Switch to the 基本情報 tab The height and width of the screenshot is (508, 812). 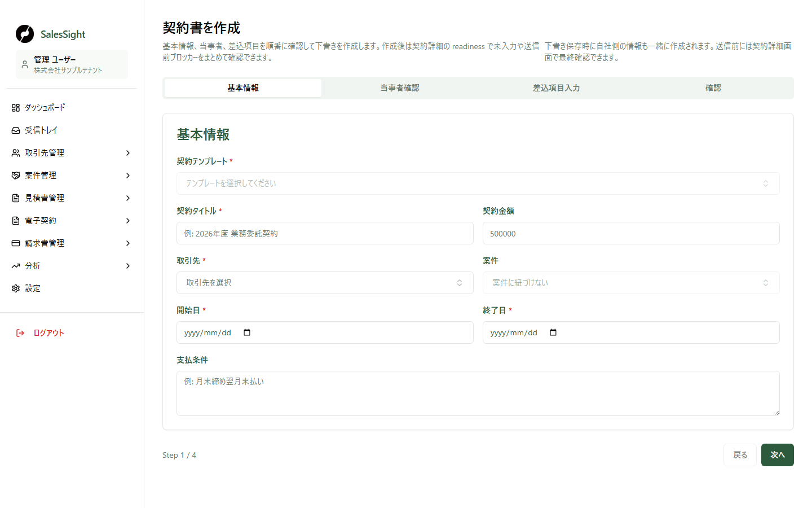pos(243,88)
